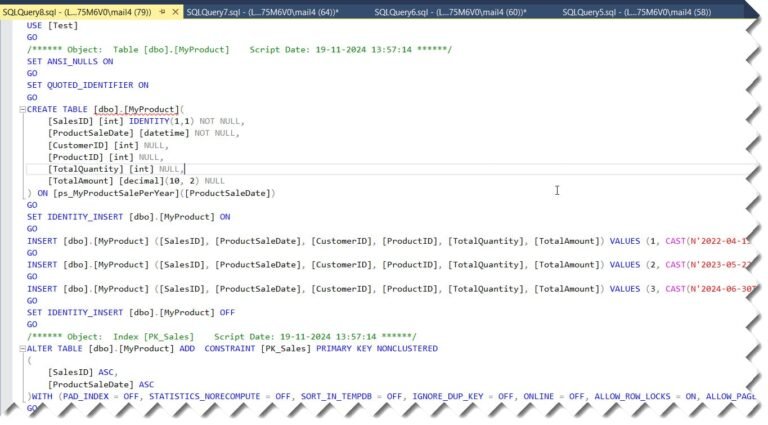Collapse the ALTER TABLE code block
The height and width of the screenshot is (425, 768).
(22, 349)
